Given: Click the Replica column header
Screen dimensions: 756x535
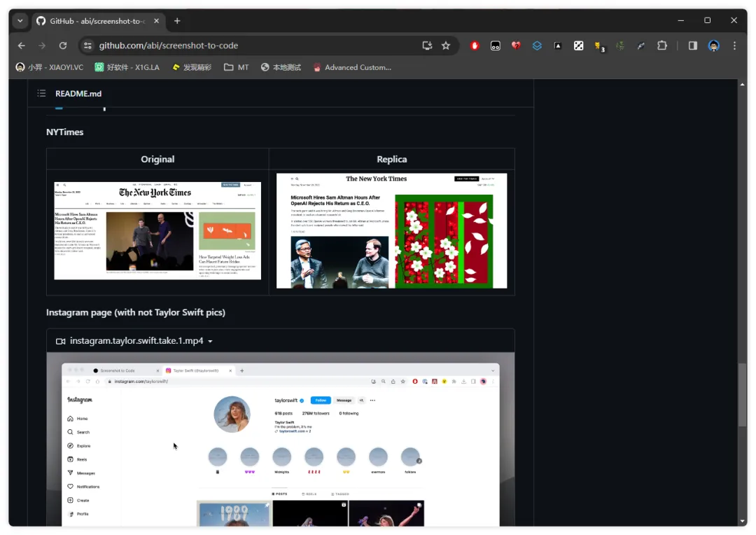Looking at the screenshot, I should (x=391, y=159).
